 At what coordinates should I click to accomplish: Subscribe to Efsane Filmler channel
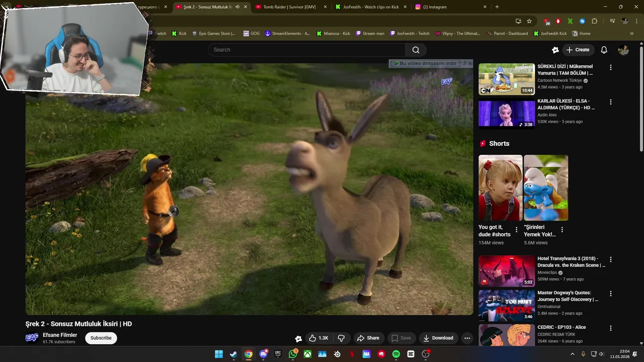point(101,338)
